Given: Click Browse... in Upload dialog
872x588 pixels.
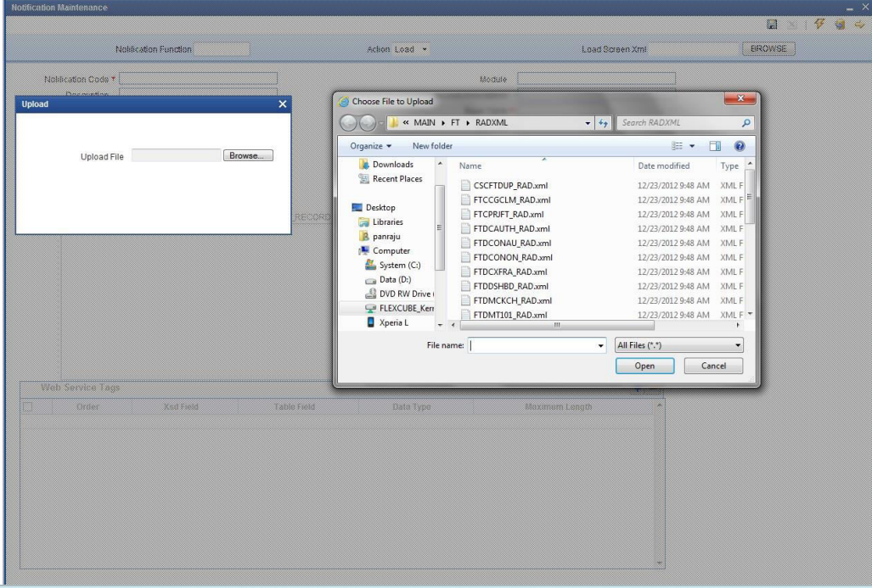Looking at the screenshot, I should click(x=248, y=155).
